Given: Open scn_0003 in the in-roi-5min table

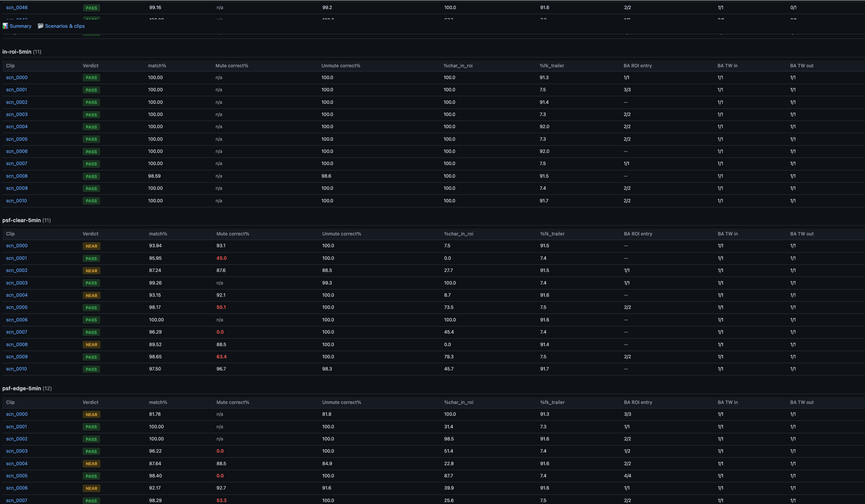Looking at the screenshot, I should click(17, 114).
